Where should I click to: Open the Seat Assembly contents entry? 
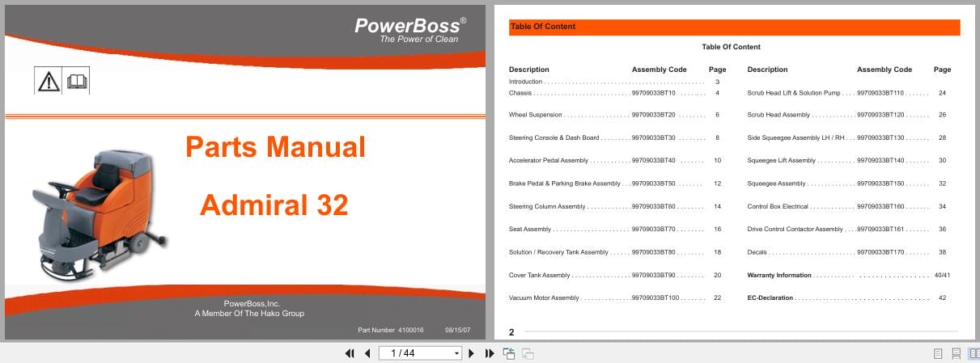[530, 230]
